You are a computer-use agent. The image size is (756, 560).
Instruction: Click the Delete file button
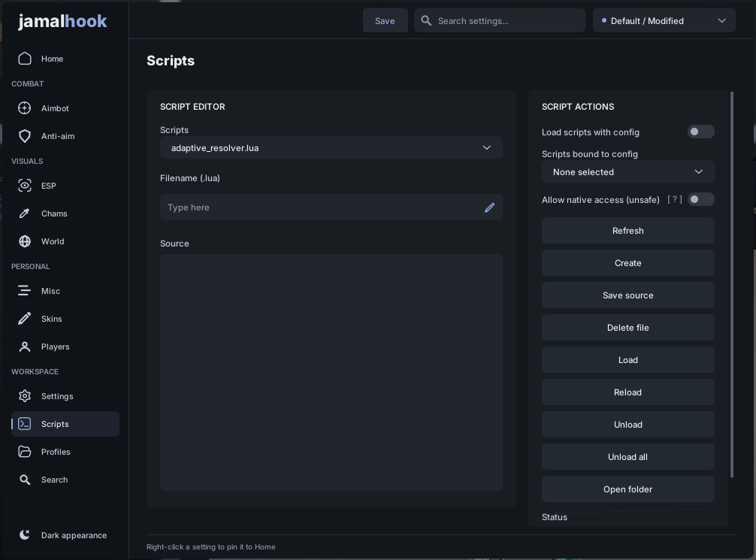[627, 328]
